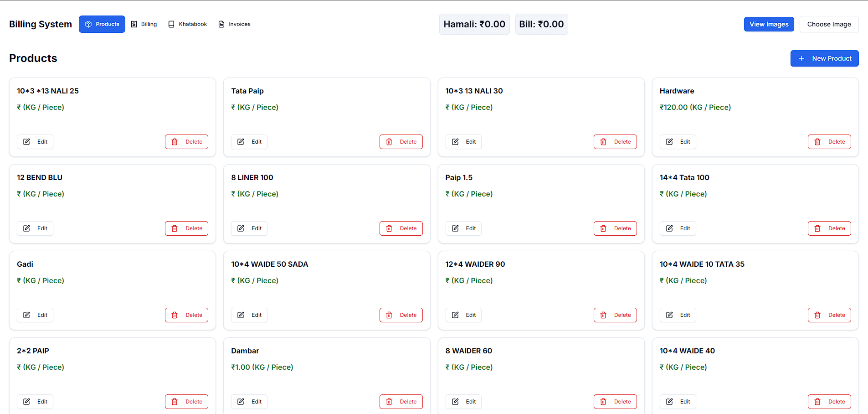Image resolution: width=868 pixels, height=414 pixels.
Task: Click the plus icon on New Product button
Action: 801,58
